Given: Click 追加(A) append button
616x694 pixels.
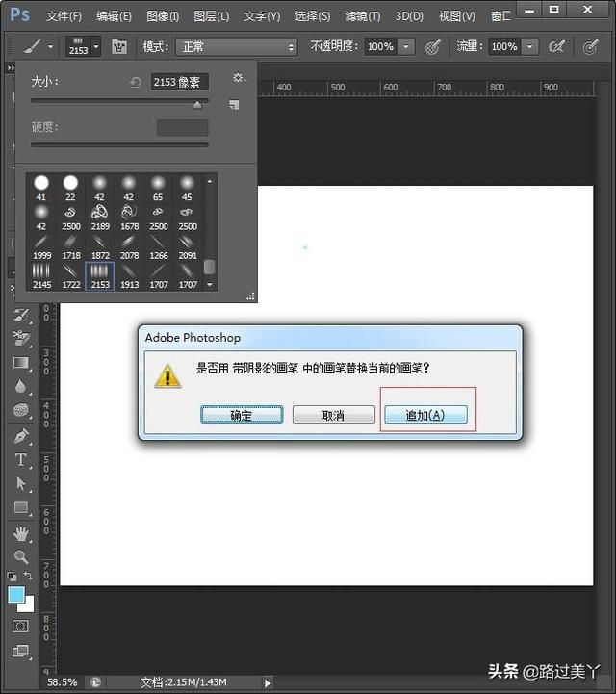Looking at the screenshot, I should click(x=425, y=415).
